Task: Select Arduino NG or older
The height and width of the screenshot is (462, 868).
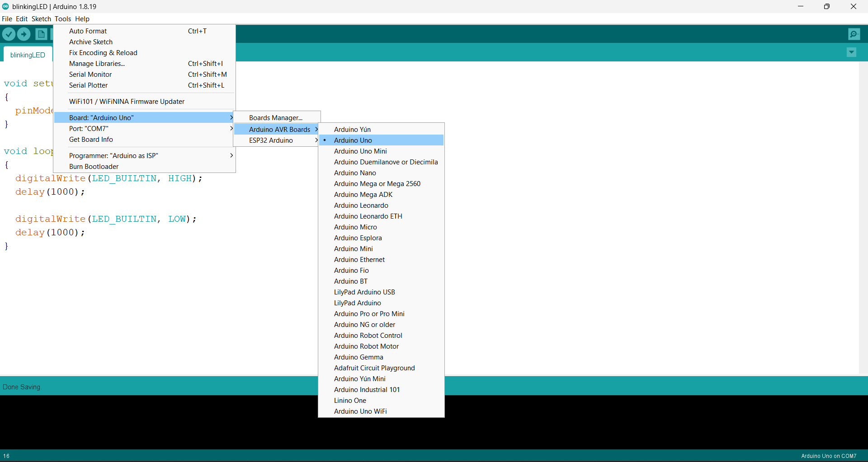Action: tap(381, 325)
